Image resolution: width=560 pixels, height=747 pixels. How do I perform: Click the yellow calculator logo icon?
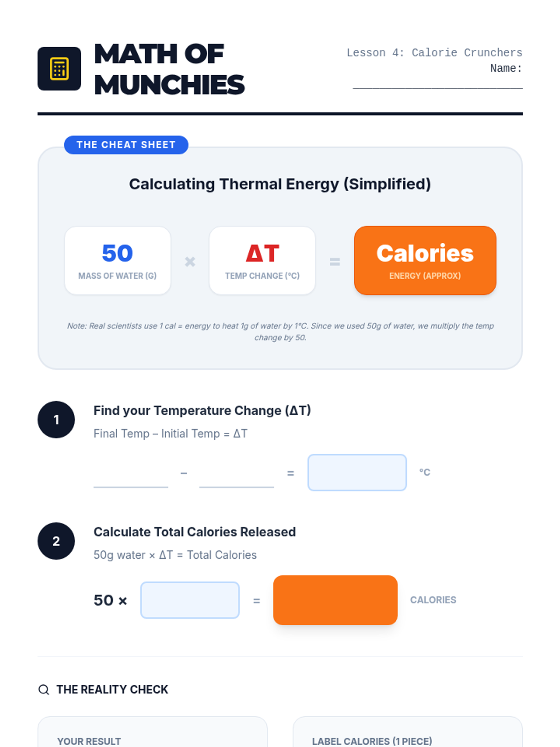[x=59, y=69]
